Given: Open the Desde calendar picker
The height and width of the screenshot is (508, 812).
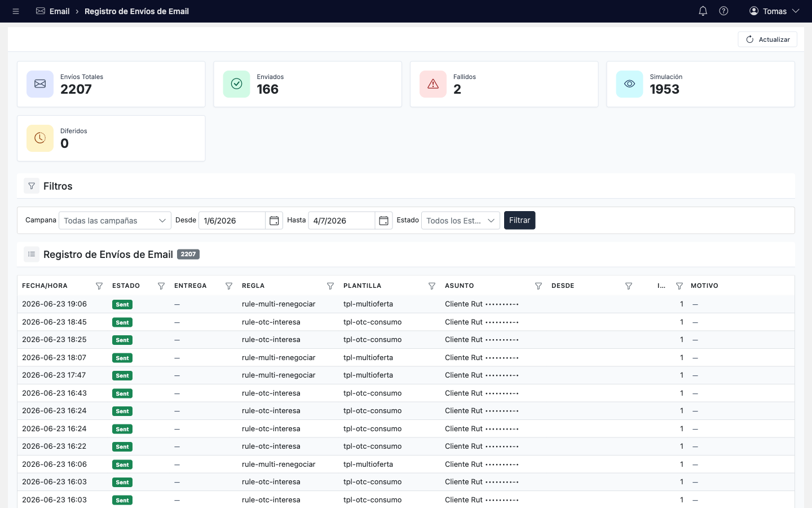Looking at the screenshot, I should (274, 221).
